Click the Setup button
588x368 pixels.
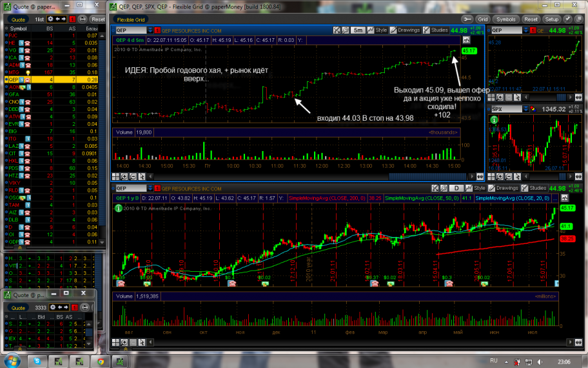pyautogui.click(x=552, y=19)
